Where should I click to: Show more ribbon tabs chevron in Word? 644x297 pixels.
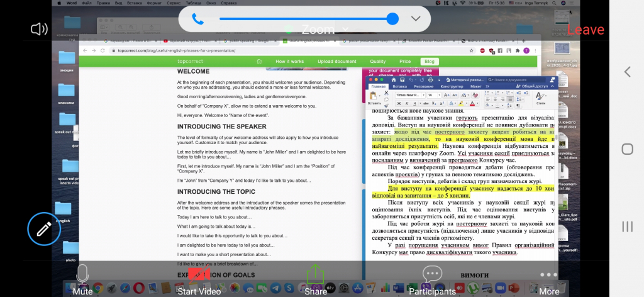pos(487,86)
